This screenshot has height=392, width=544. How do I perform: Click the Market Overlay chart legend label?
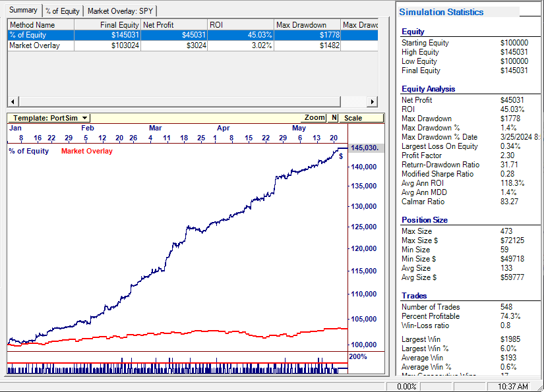87,151
